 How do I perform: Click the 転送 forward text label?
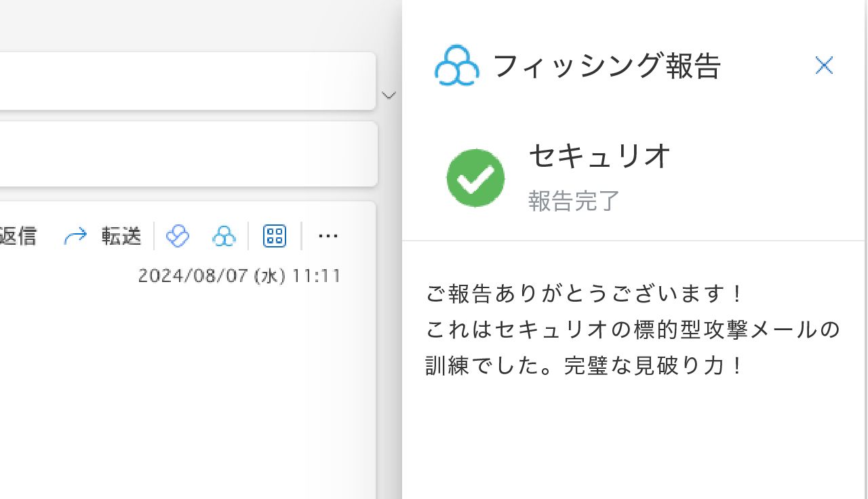(121, 236)
